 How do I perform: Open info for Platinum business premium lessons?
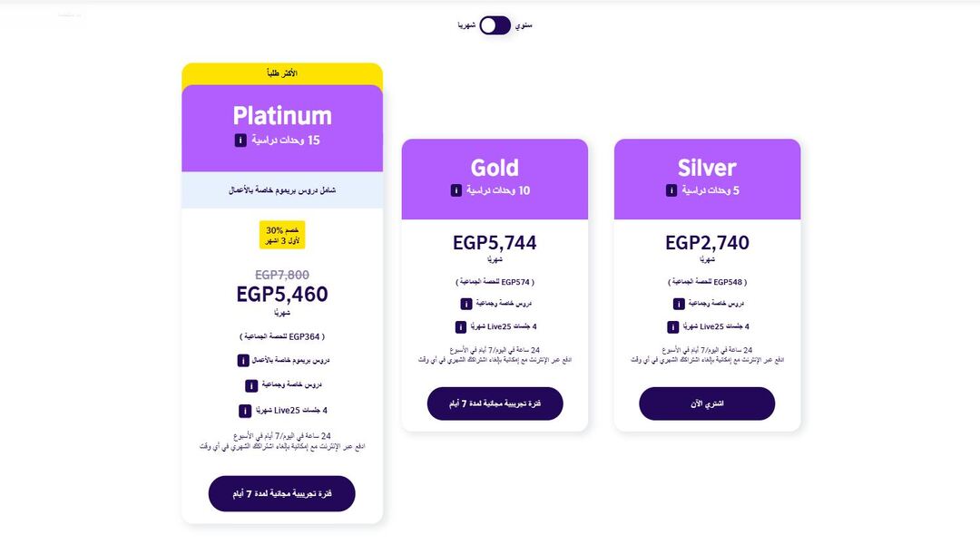click(243, 361)
